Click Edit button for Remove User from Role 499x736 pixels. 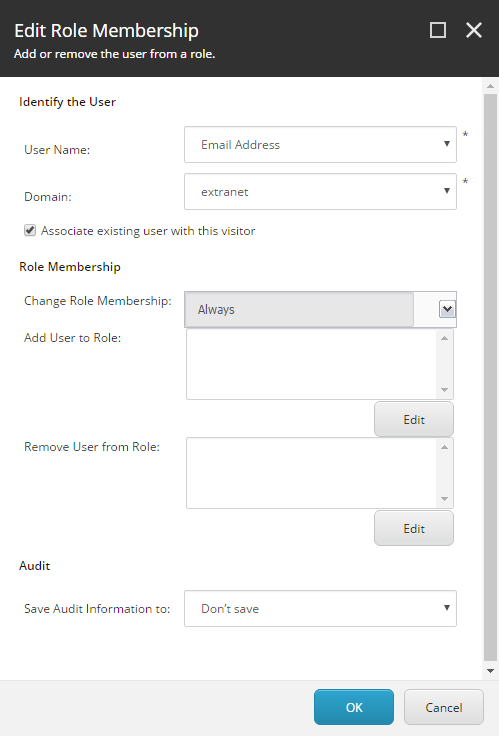(x=414, y=529)
